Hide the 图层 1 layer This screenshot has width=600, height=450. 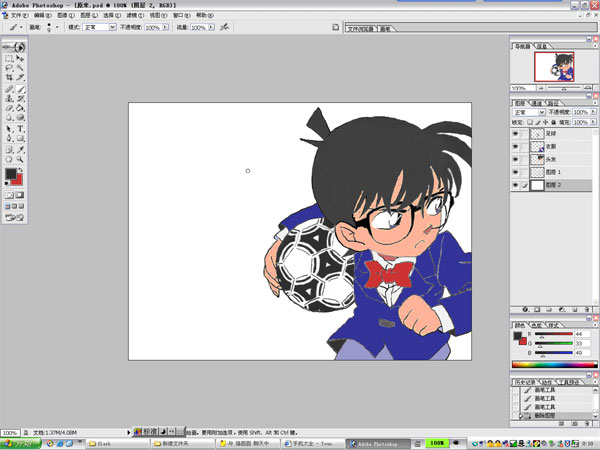515,172
